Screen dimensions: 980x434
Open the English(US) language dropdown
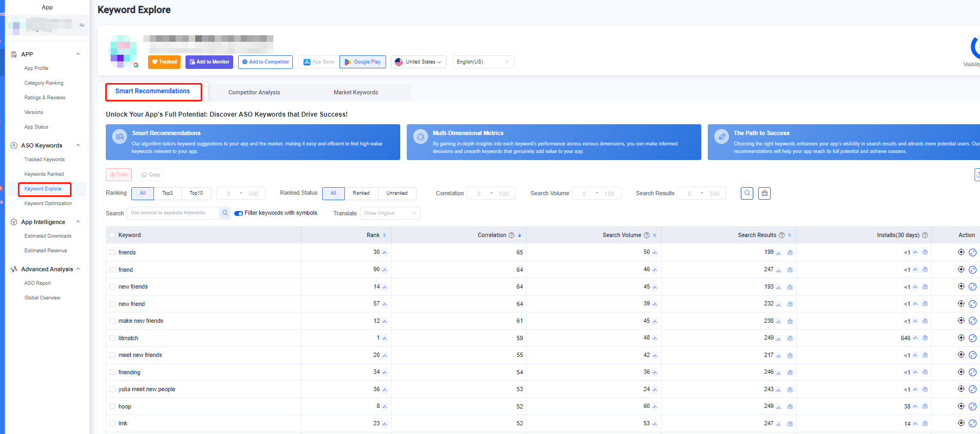483,62
